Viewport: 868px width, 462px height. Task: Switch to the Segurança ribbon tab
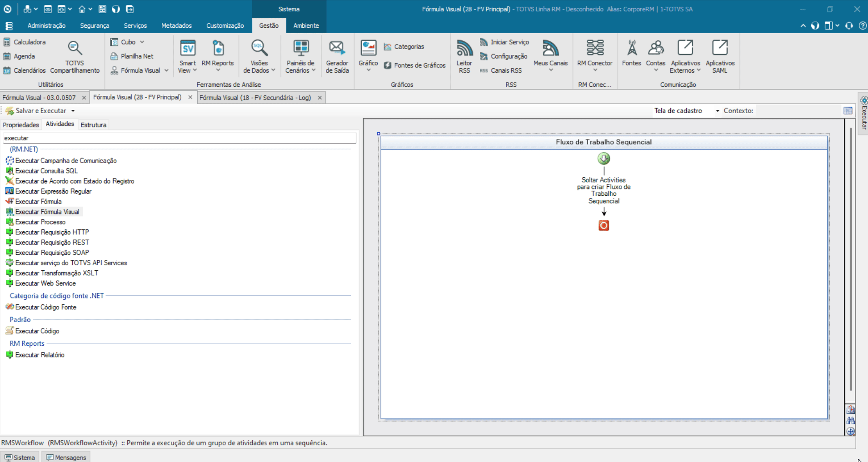point(95,26)
